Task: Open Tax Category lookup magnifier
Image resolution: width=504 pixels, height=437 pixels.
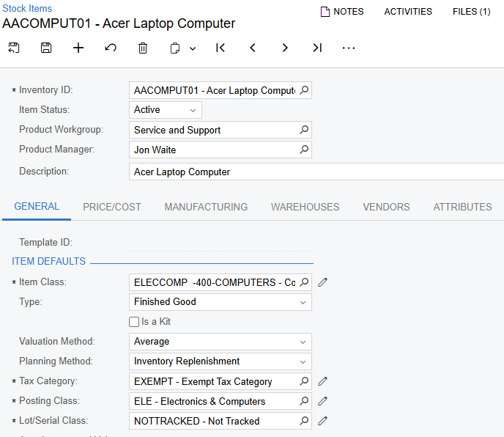Action: (304, 381)
